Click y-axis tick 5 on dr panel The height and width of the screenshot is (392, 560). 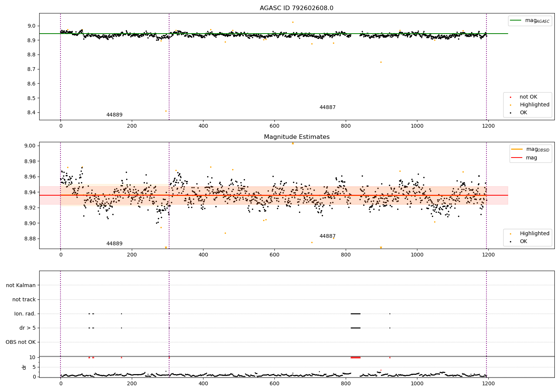pos(34,367)
